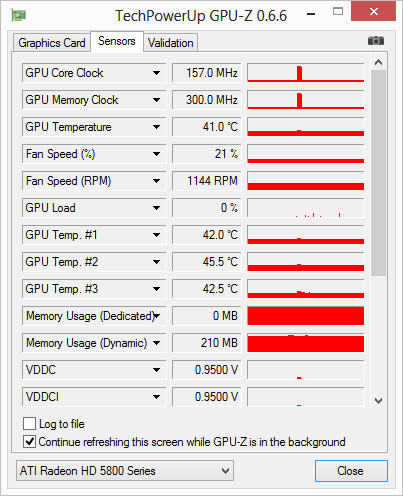The height and width of the screenshot is (496, 403).
Task: Click the camera screenshot icon
Action: [376, 41]
